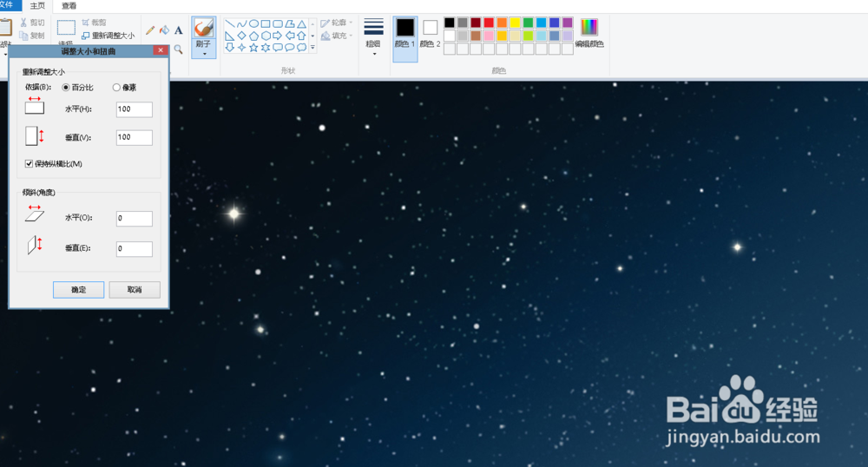Click the skew Horizontal (水平 O) input field
Image resolution: width=868 pixels, height=467 pixels.
[x=134, y=219]
